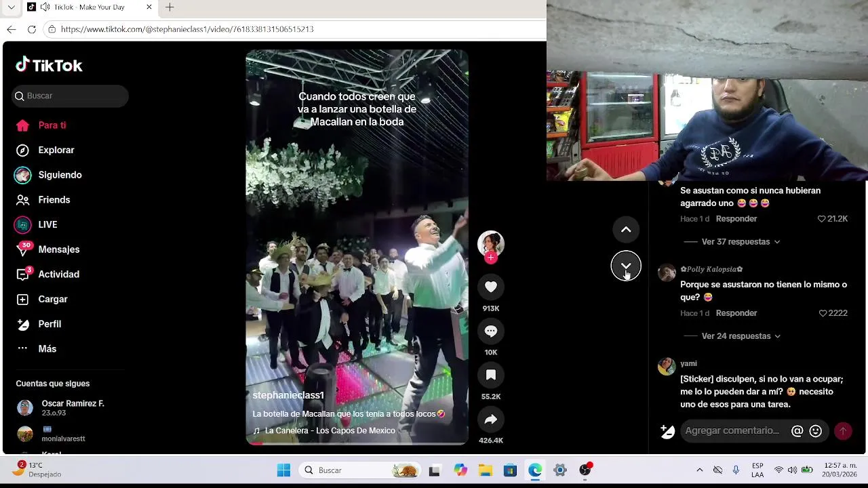868x488 pixels.
Task: Mute the TikTok tab audio icon
Action: (x=45, y=7)
